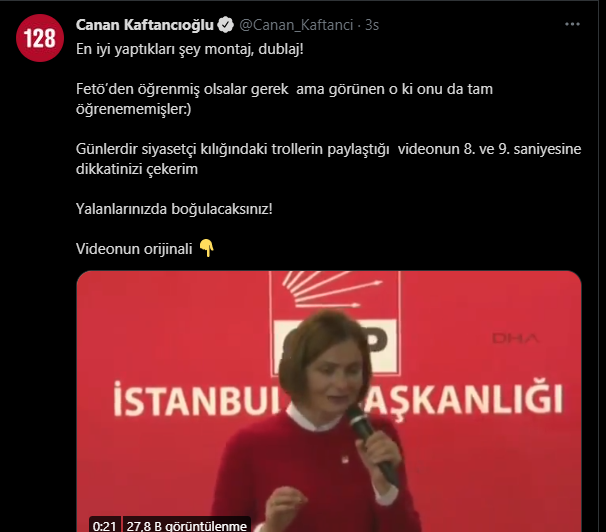Screen dimensions: 606x532
Task: Open tweet via the 3s timestamp
Action: click(x=372, y=25)
